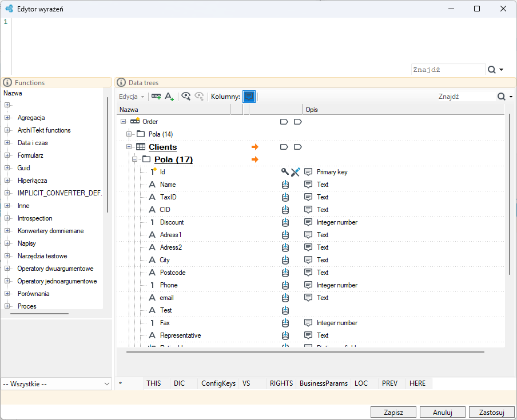
Task: Click the Zastosuj button
Action: 492,413
